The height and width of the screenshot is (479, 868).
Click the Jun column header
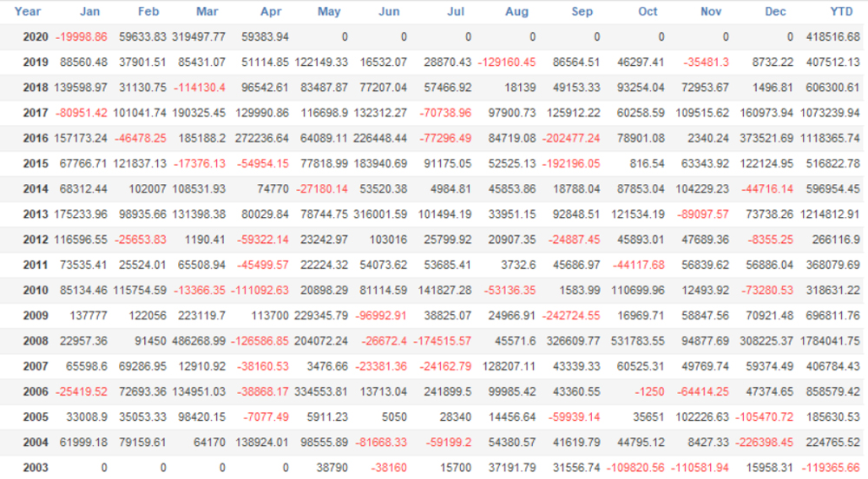390,12
